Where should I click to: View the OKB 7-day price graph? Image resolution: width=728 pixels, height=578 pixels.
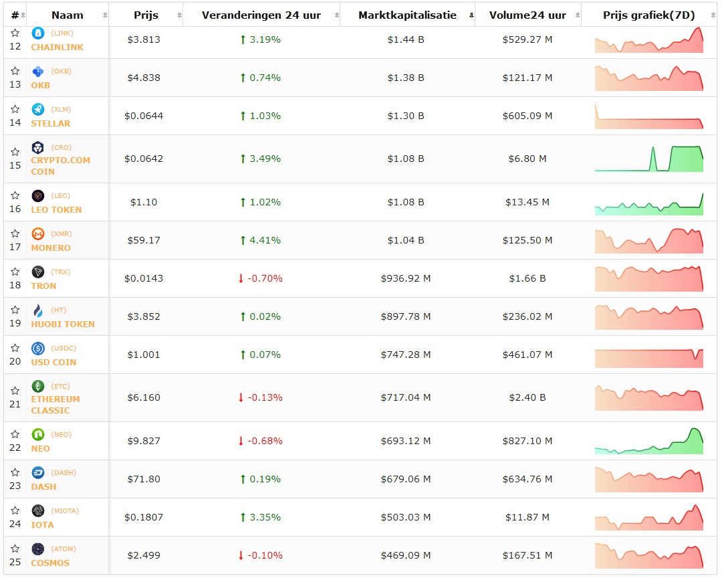(648, 78)
